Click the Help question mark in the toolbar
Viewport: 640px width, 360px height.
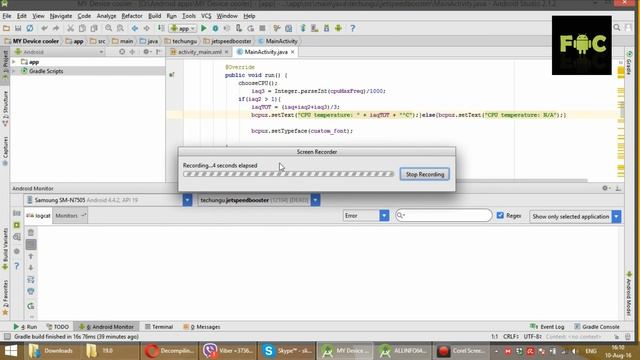tap(353, 28)
